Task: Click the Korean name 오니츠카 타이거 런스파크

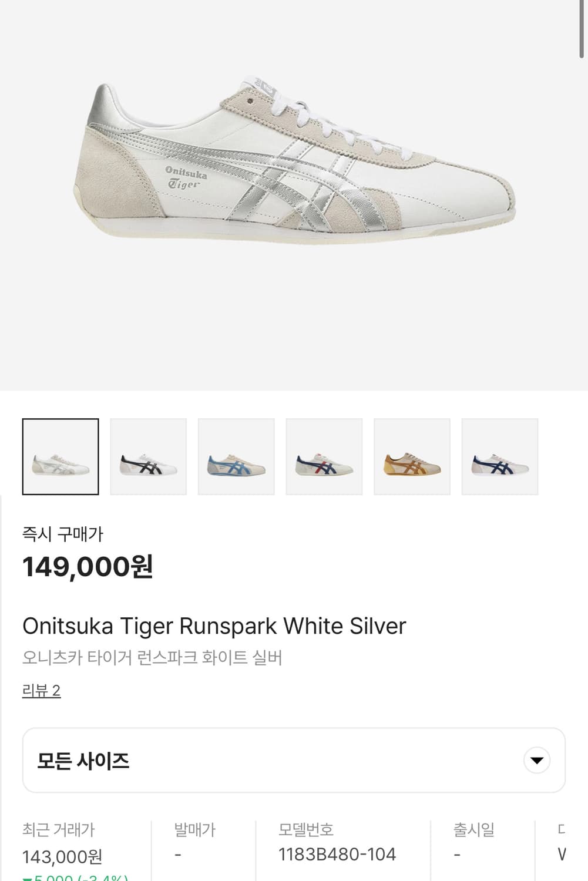Action: [152, 657]
